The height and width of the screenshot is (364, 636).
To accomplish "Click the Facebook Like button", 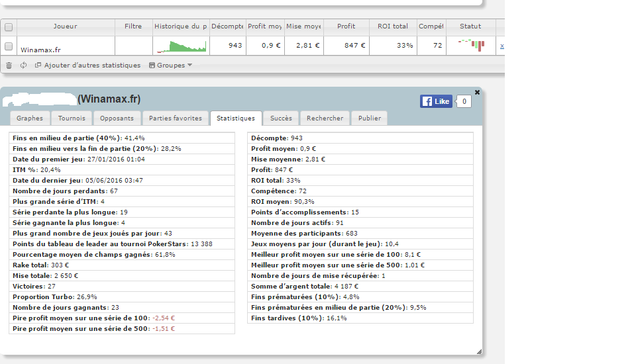I will (x=436, y=101).
